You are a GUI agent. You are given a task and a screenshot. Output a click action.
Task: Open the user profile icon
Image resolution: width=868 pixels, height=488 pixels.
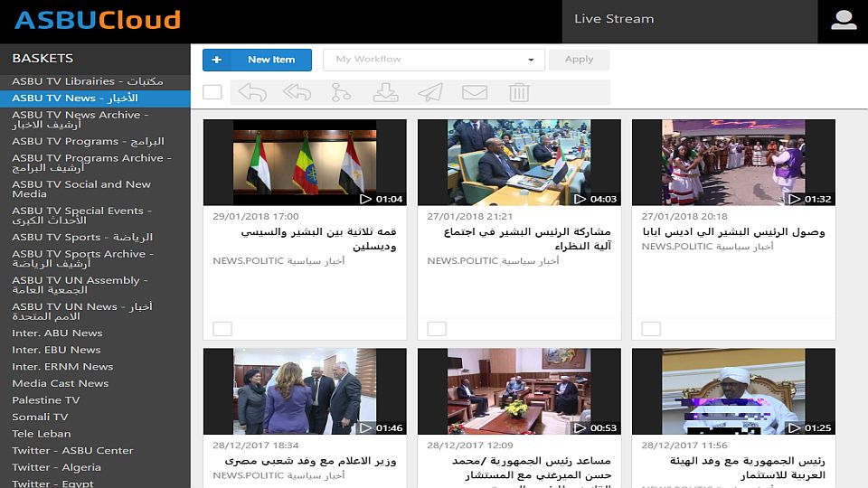tap(844, 20)
